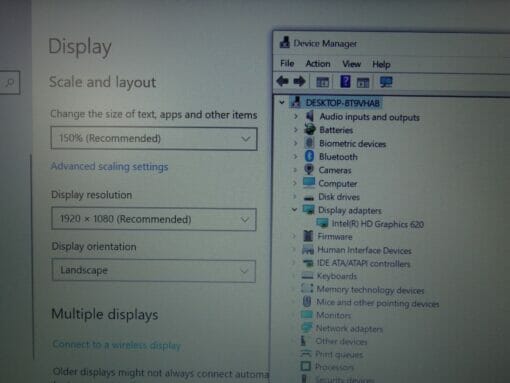Select the Network adapters text label
This screenshot has width=510, height=383.
pyautogui.click(x=349, y=329)
